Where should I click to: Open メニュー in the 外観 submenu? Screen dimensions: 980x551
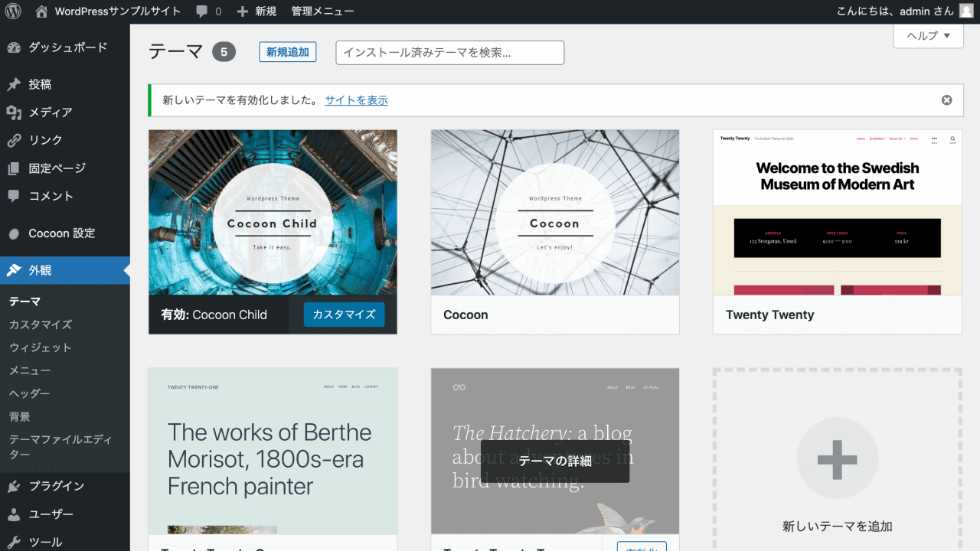tap(30, 370)
